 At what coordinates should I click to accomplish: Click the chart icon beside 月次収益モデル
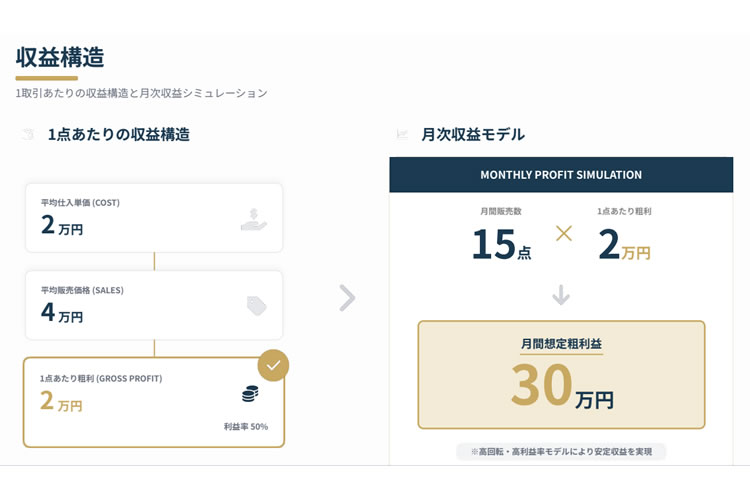(402, 135)
